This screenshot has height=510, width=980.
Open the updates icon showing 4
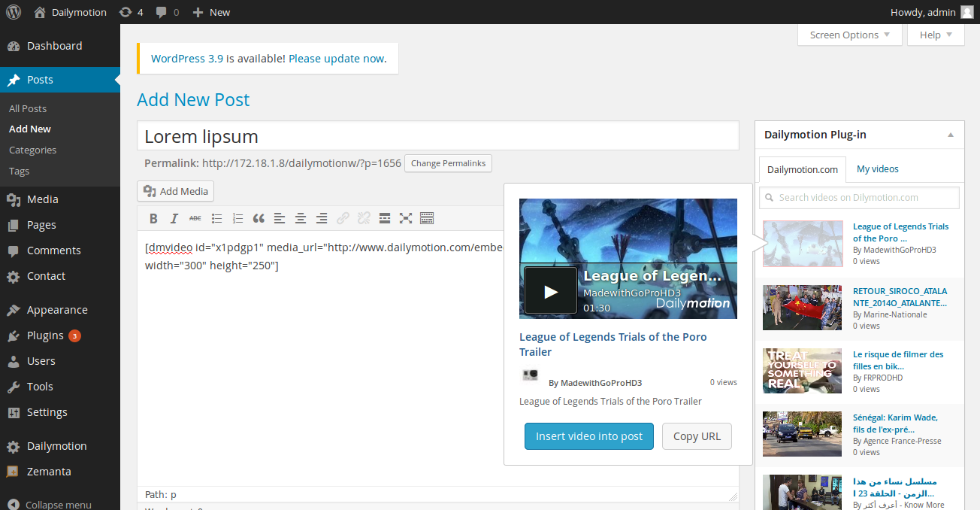(131, 12)
